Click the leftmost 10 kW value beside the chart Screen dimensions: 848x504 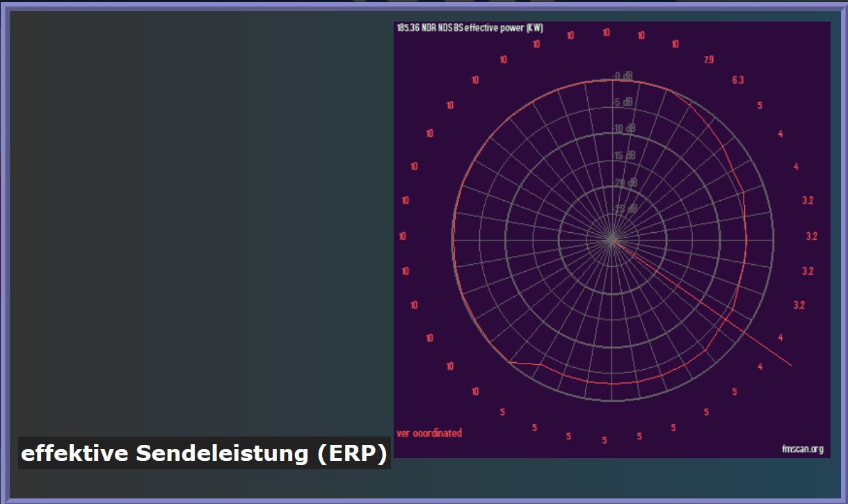click(403, 236)
